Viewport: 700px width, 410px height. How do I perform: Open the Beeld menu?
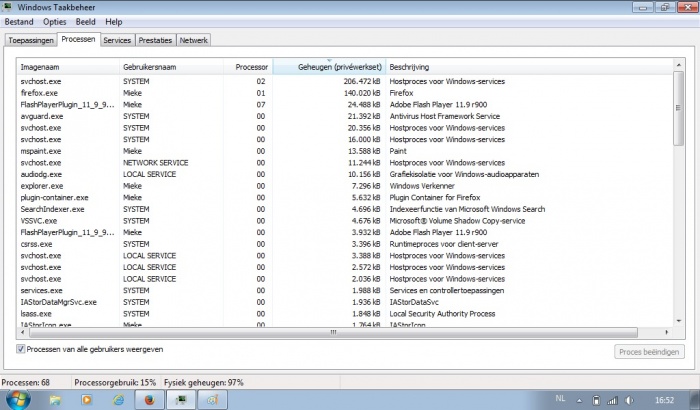coord(85,22)
